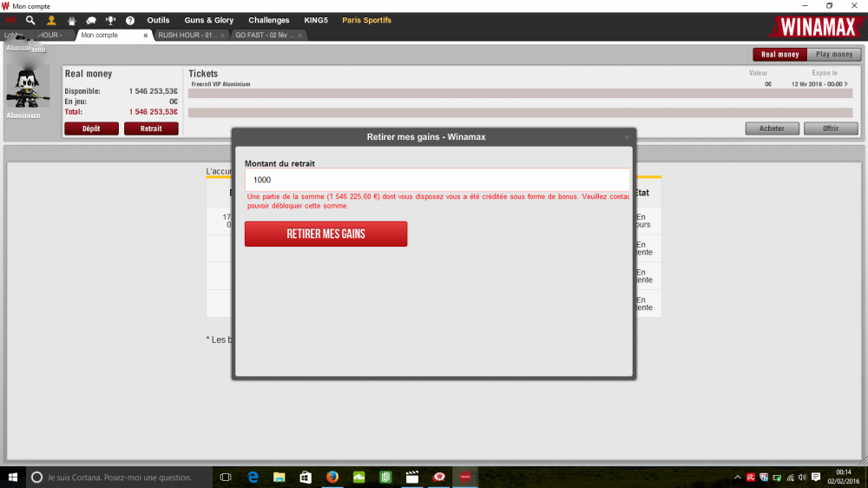The height and width of the screenshot is (488, 868).
Task: Open the green cloud app in taskbar
Action: (358, 477)
